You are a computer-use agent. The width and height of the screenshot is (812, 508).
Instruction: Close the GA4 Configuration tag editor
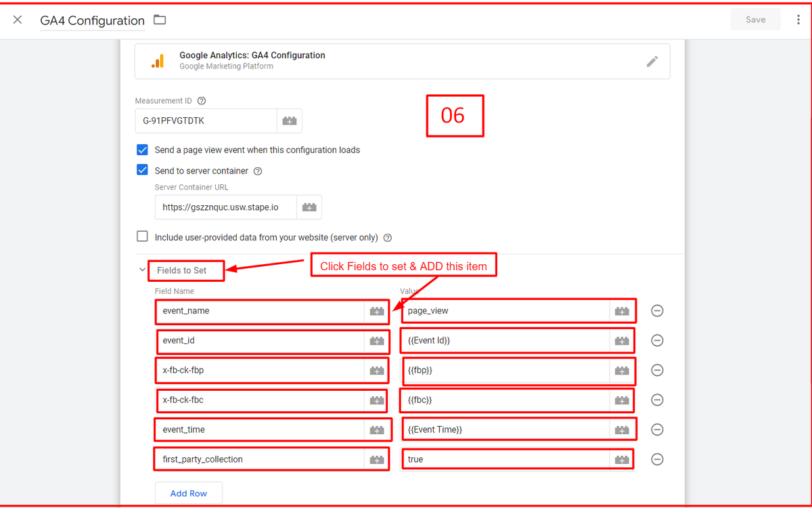pyautogui.click(x=18, y=20)
